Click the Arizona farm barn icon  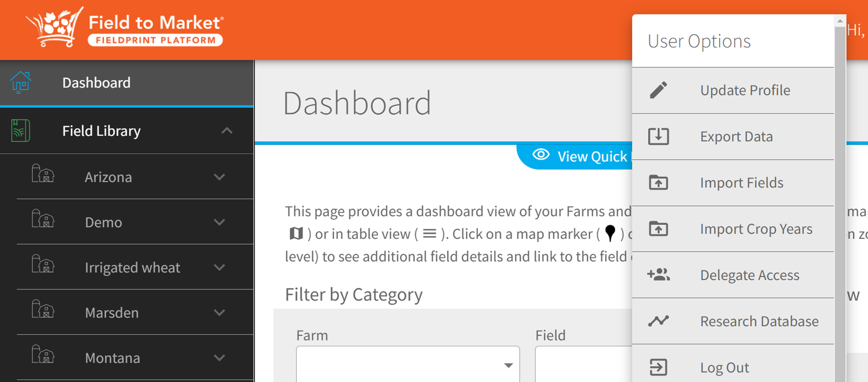(43, 174)
